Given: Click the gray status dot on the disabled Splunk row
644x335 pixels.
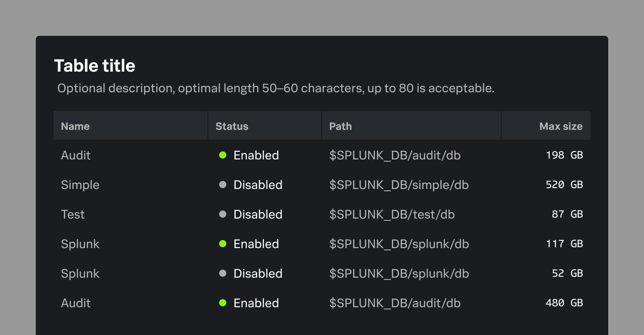Looking at the screenshot, I should coord(223,273).
